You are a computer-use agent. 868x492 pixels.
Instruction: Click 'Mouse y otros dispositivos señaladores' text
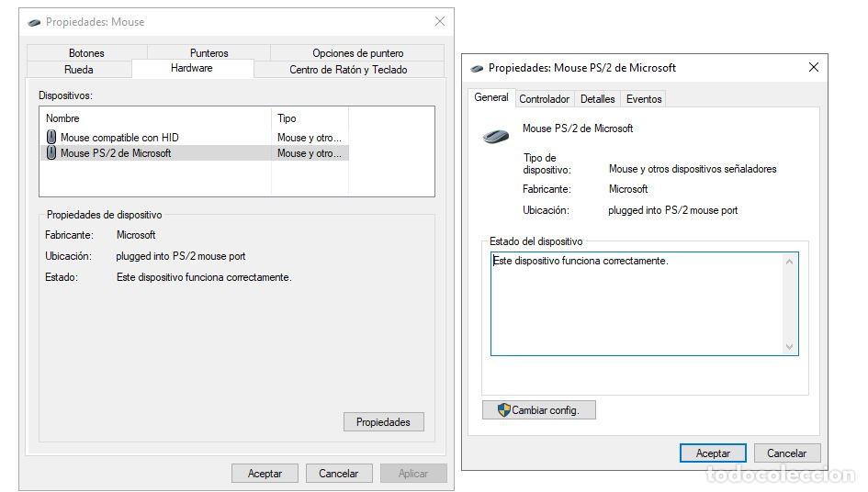[693, 169]
